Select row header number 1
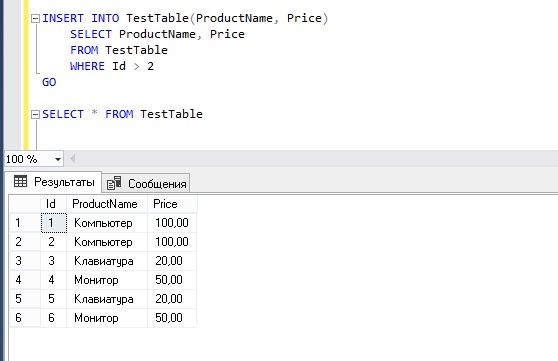 tap(25, 223)
